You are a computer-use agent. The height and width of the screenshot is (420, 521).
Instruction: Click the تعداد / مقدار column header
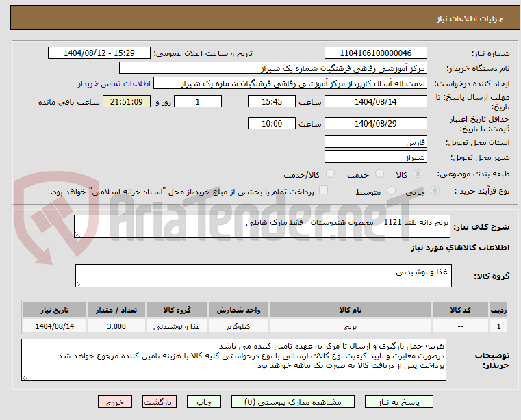click(x=116, y=310)
